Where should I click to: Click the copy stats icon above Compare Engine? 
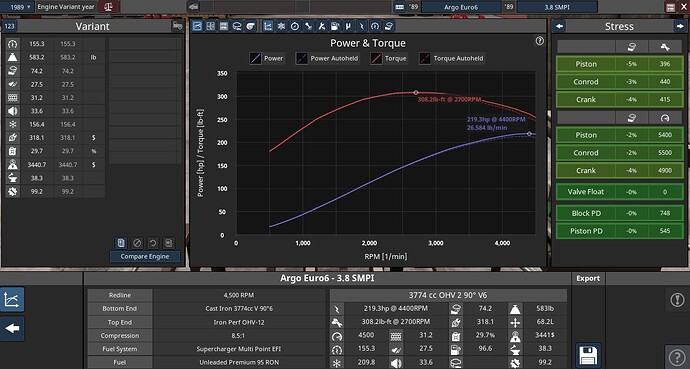tap(121, 243)
